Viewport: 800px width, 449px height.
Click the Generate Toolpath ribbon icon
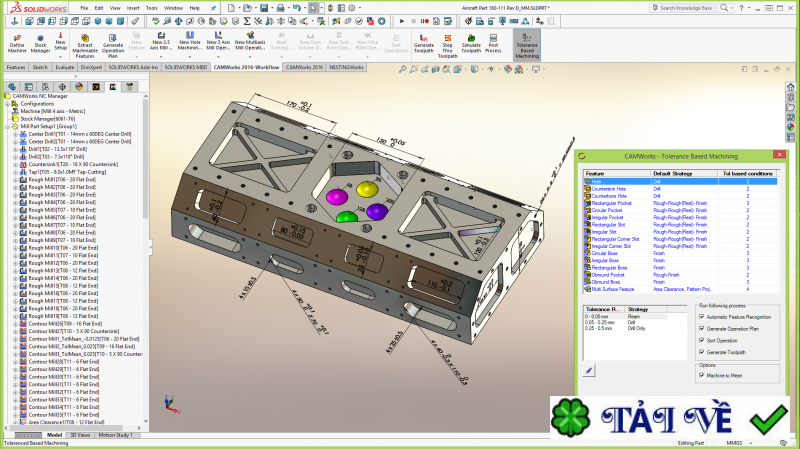(423, 41)
